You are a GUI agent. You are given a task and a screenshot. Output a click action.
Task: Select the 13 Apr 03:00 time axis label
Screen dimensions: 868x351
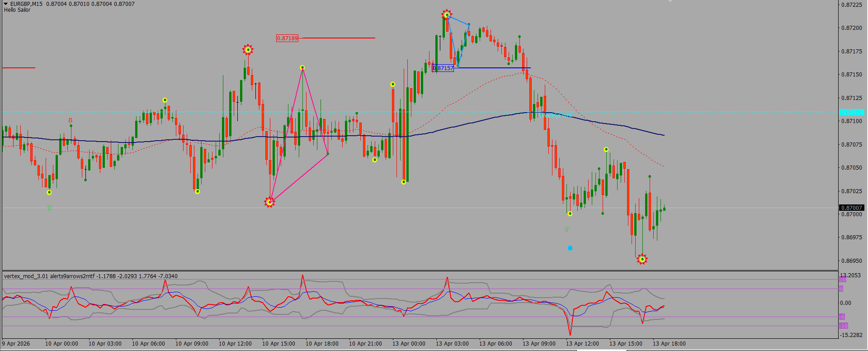[x=452, y=344]
